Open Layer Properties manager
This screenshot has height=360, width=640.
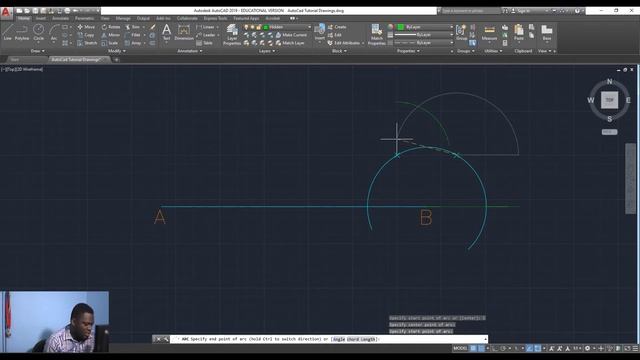pyautogui.click(x=232, y=34)
